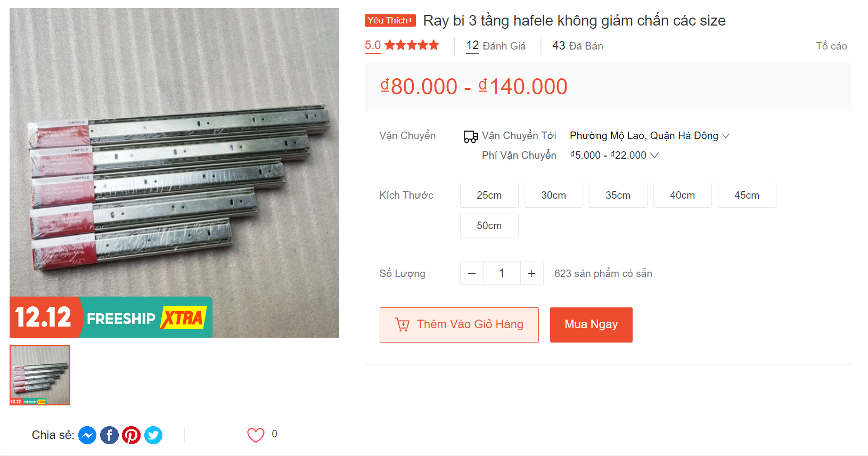
Task: Click Thêm Vào Giỏ Hàng button
Action: (x=459, y=325)
